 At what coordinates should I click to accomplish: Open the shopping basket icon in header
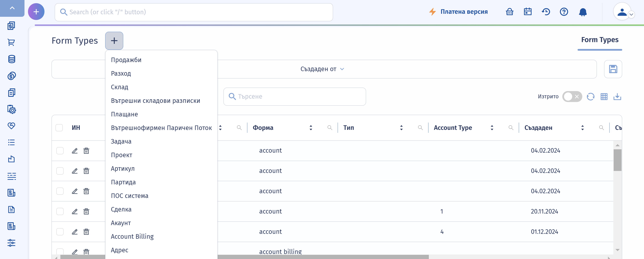(x=509, y=12)
